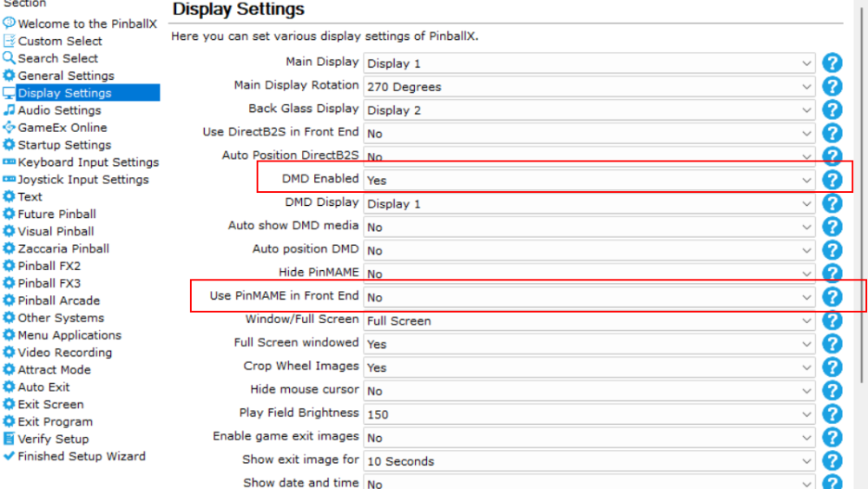Viewport: 868px width, 489px height.
Task: Click the speech bubble icon beside Welcome
Action: [x=9, y=23]
